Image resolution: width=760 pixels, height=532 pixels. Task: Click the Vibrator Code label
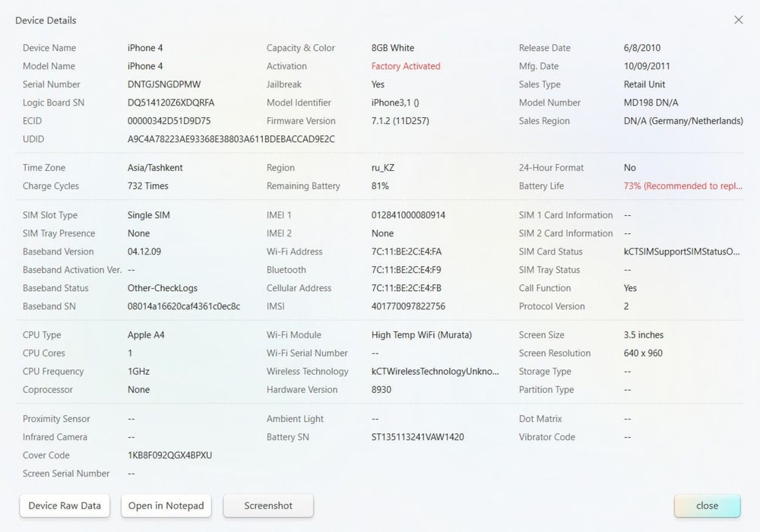click(x=546, y=437)
